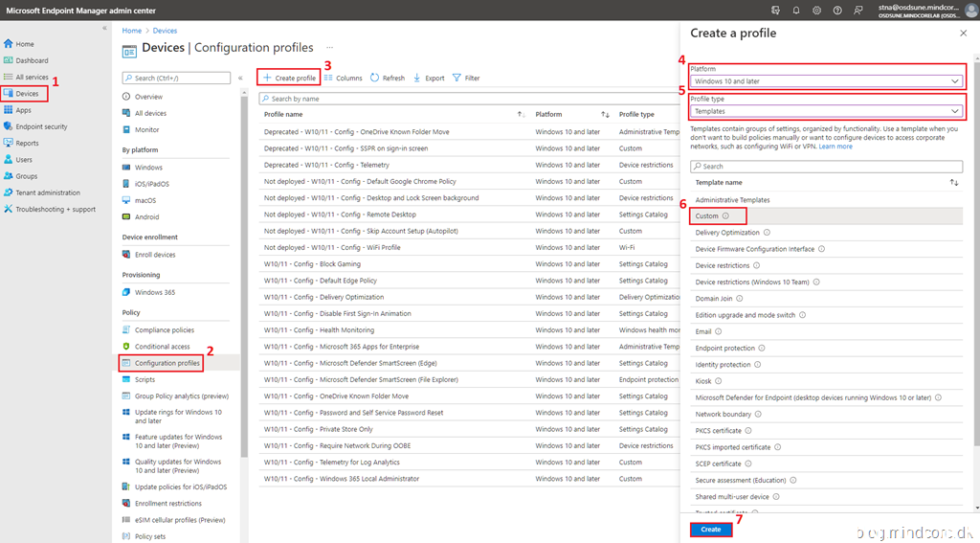Click the info icon next to Custom
Image resolution: width=980 pixels, height=543 pixels.
coord(725,215)
